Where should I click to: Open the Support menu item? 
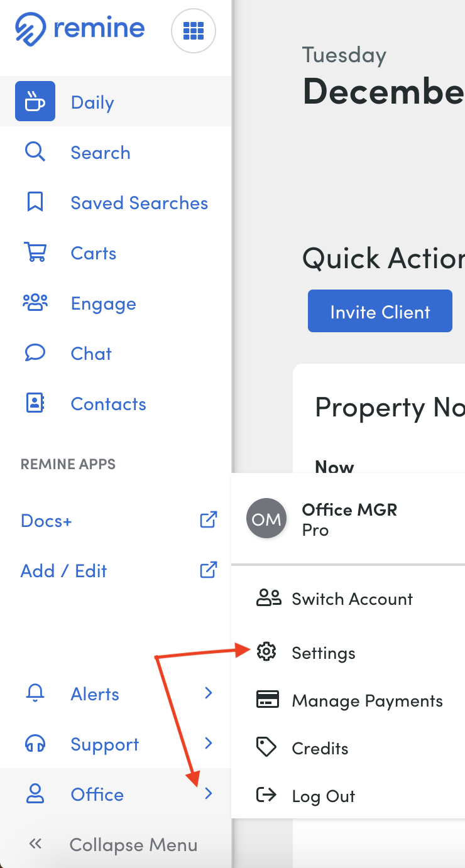click(116, 744)
